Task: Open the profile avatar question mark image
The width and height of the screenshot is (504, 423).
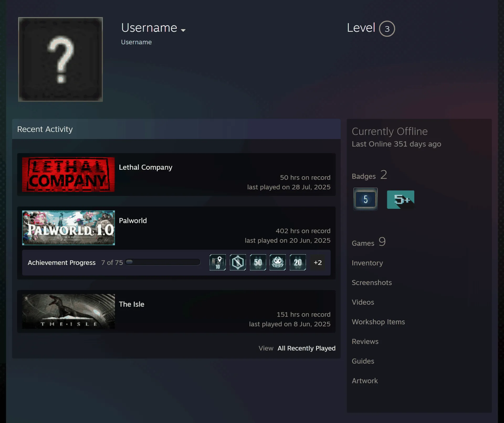Action: point(60,59)
